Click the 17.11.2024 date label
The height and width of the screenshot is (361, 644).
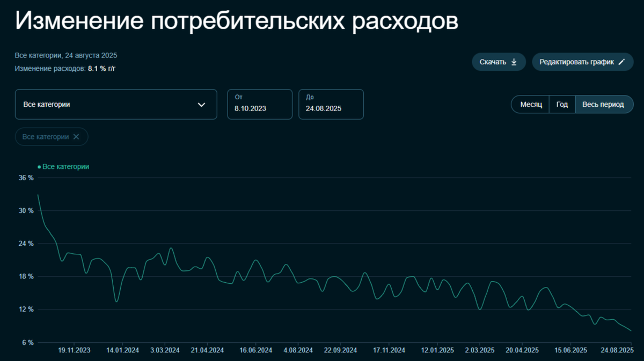(x=389, y=350)
